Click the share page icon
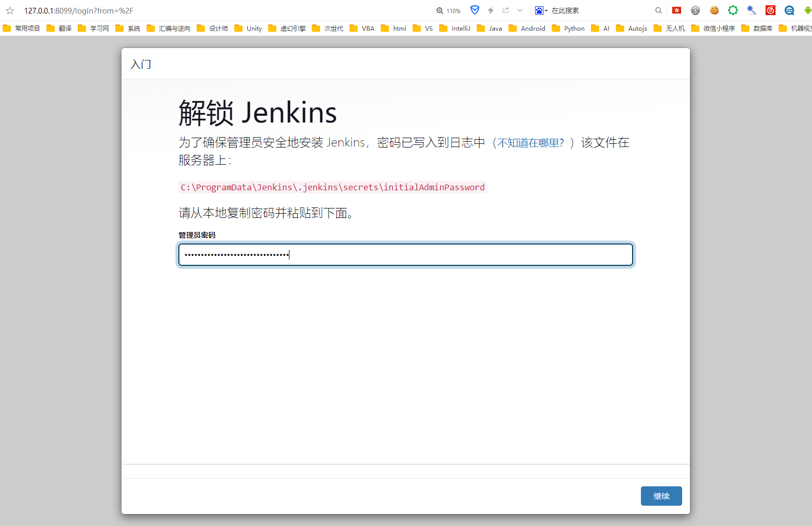This screenshot has width=812, height=526. click(x=505, y=10)
